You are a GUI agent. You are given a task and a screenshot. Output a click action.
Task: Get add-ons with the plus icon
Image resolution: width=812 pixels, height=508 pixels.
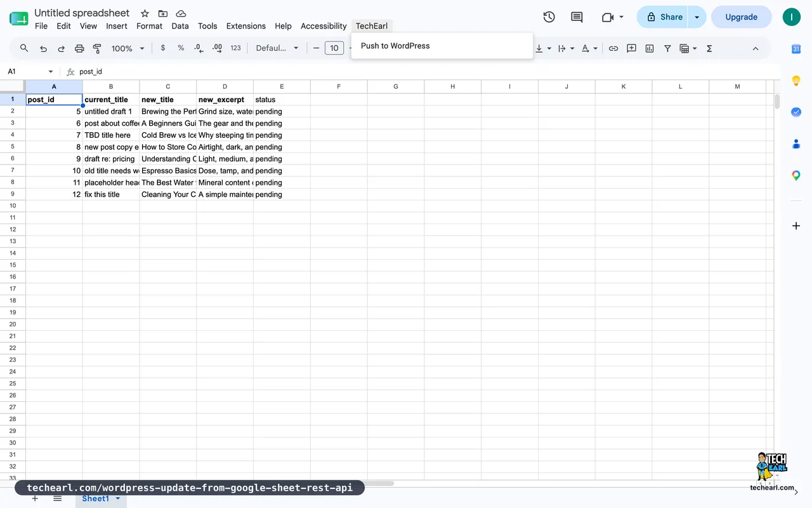click(x=796, y=225)
